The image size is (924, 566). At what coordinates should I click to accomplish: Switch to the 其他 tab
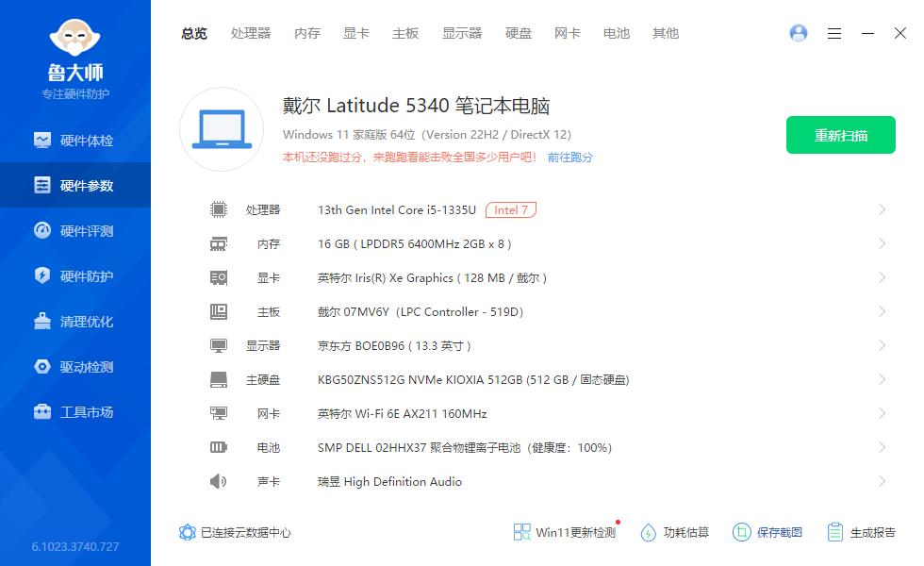[x=666, y=34]
